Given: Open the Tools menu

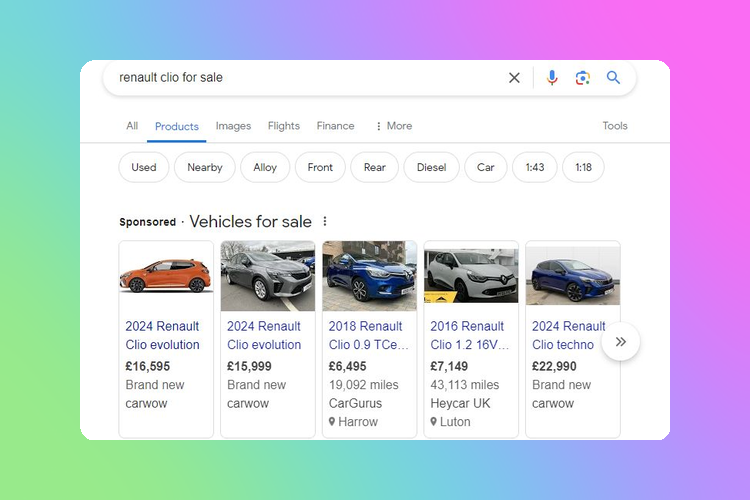Looking at the screenshot, I should pyautogui.click(x=615, y=126).
